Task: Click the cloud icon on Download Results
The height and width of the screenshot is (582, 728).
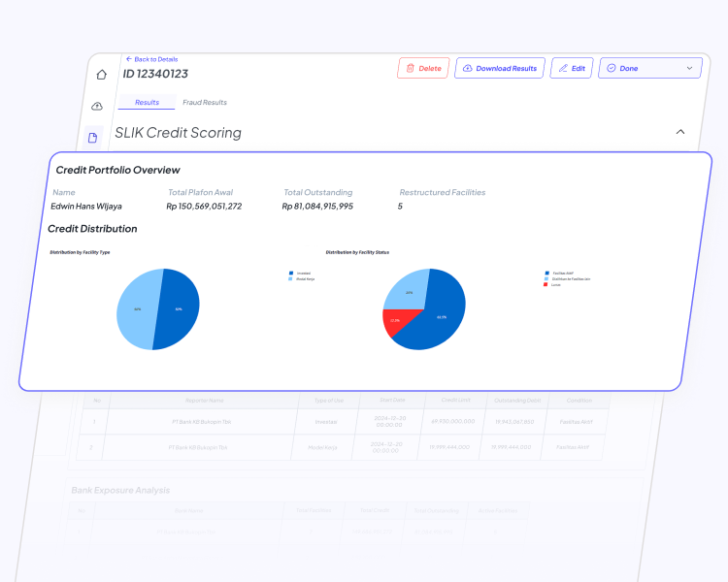Action: 467,69
